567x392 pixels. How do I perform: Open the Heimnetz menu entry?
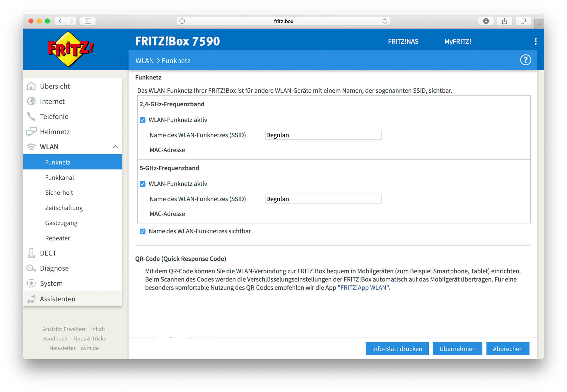click(x=55, y=131)
